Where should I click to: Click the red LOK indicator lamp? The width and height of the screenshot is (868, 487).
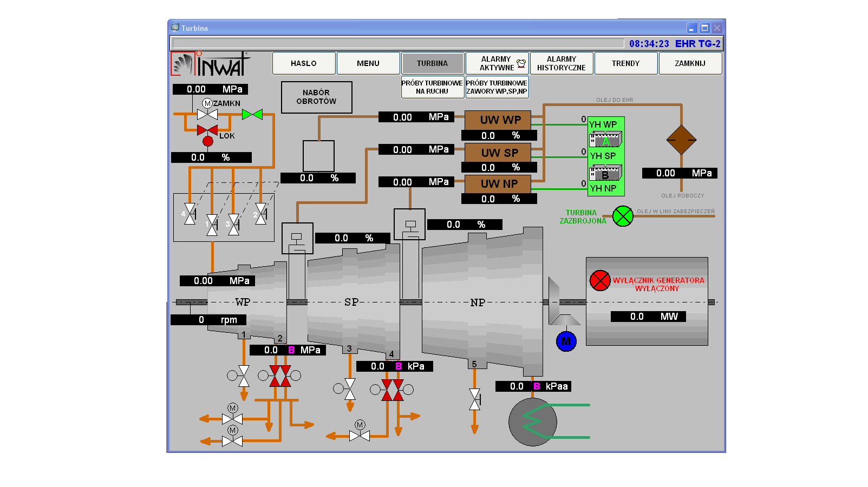[x=208, y=141]
